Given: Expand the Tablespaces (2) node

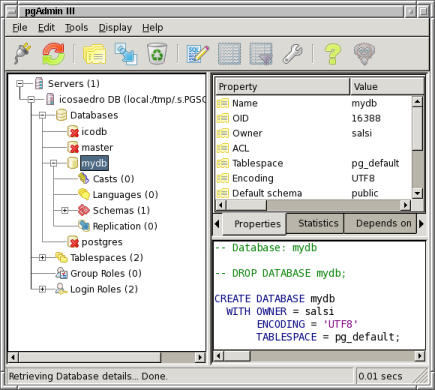Looking at the screenshot, I should (x=42, y=257).
